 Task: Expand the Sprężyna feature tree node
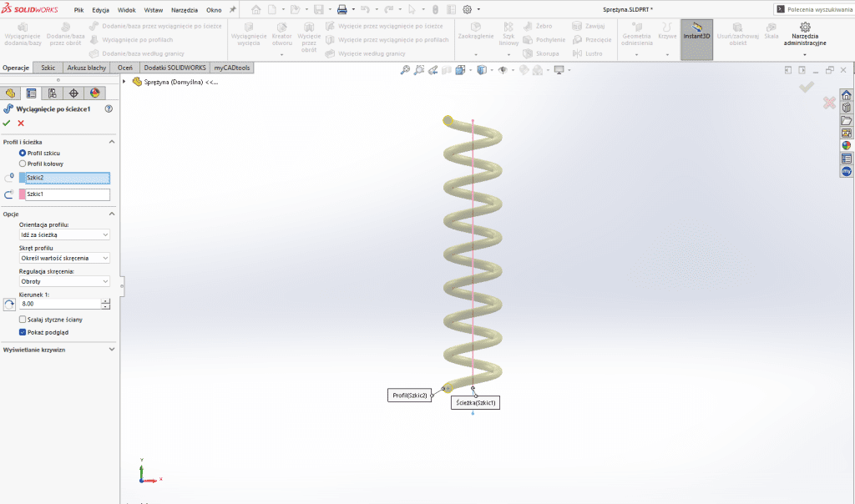[124, 82]
